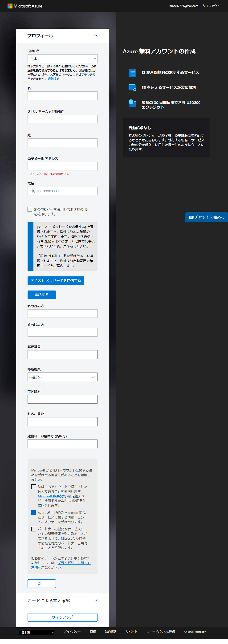Focus the 名 input field

pos(62,96)
